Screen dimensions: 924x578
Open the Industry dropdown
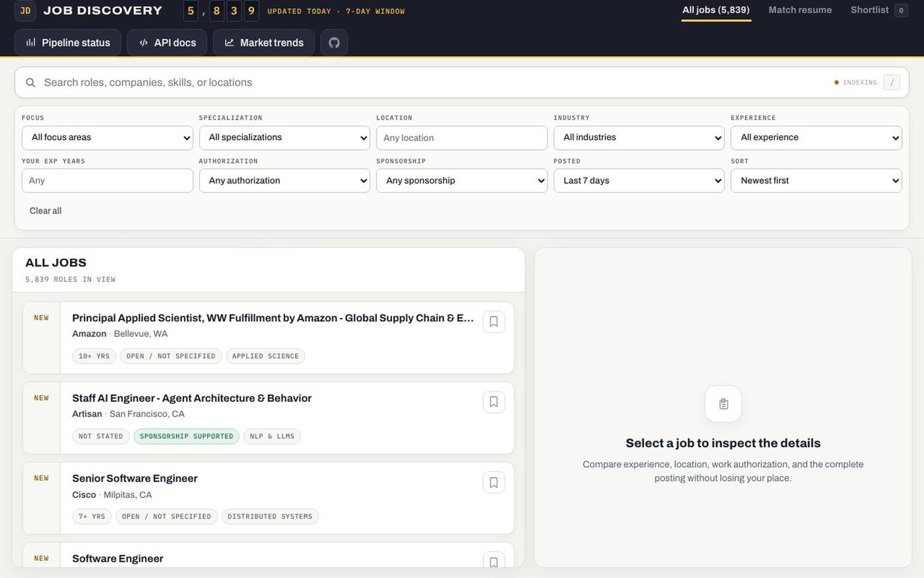[639, 137]
